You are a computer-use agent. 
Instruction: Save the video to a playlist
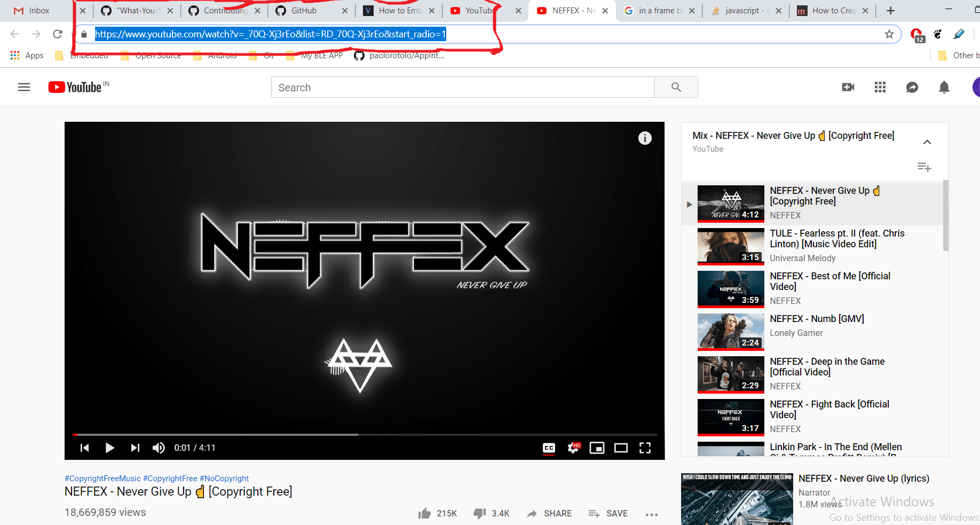pos(608,513)
